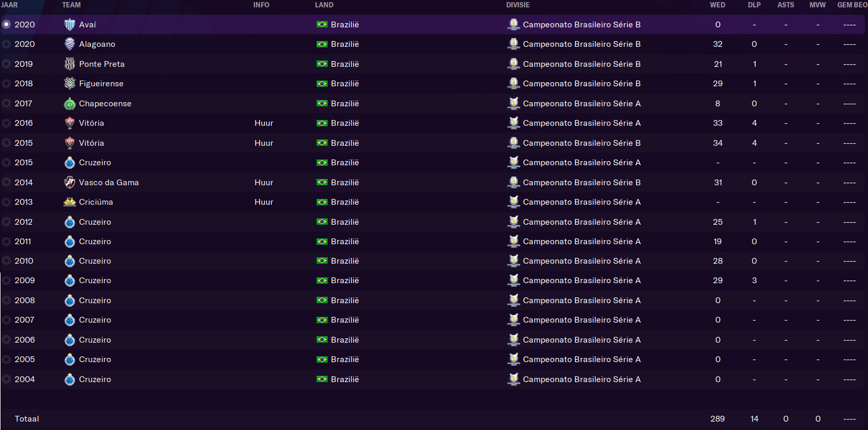Select the radio button for the 2019 row
Screen dimensions: 868x430
[x=6, y=64]
